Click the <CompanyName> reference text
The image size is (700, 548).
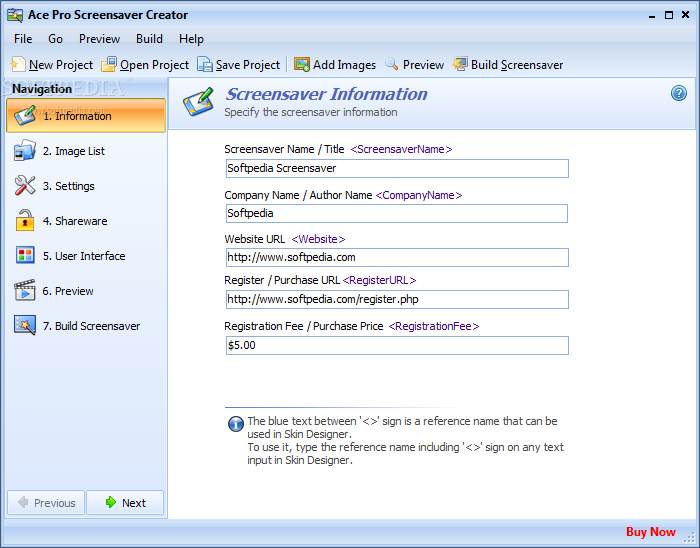pos(419,195)
